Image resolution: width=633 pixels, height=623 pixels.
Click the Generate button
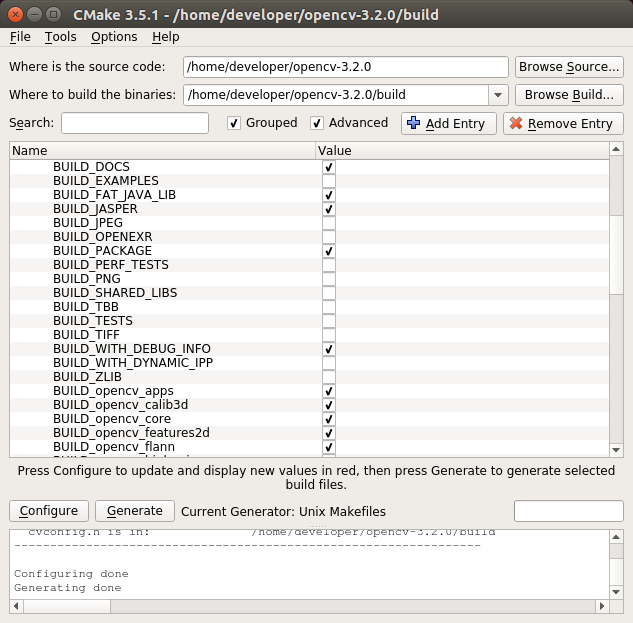click(135, 511)
